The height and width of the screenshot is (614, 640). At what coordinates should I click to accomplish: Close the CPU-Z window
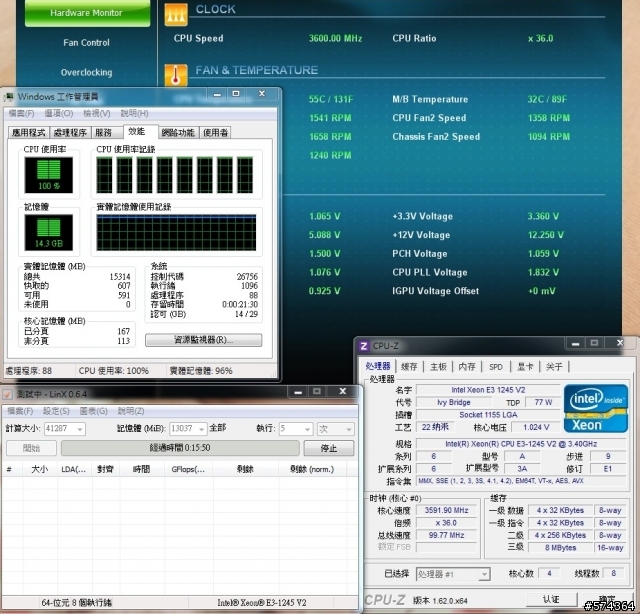[x=620, y=343]
